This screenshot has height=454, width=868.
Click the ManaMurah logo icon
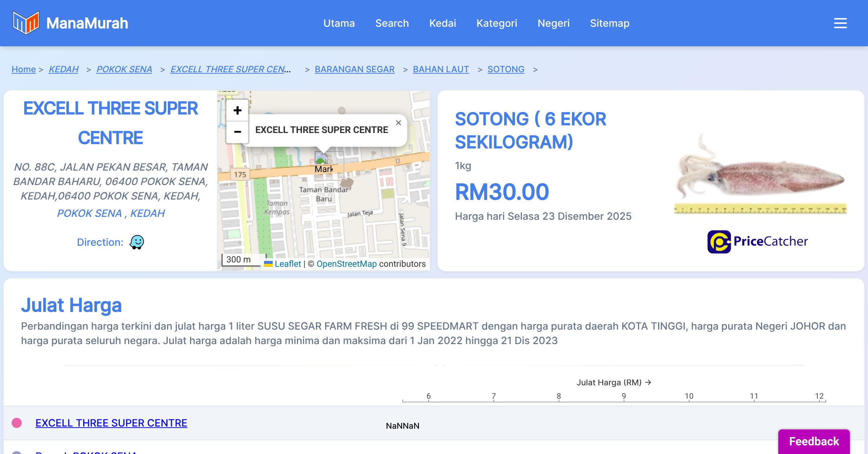26,23
